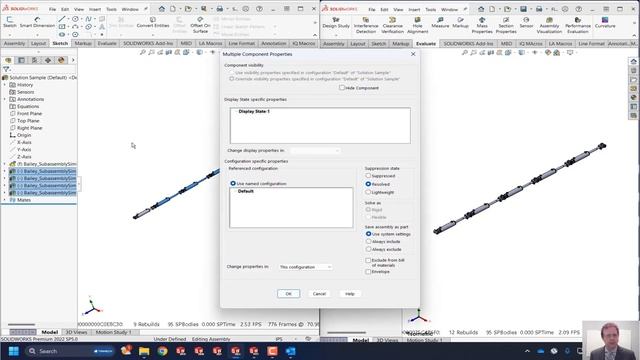
Task: Click Cancel in component properties dialog
Action: click(x=319, y=293)
